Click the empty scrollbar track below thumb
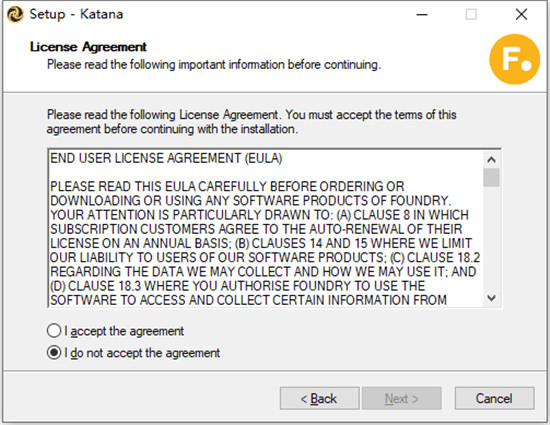 [491, 238]
